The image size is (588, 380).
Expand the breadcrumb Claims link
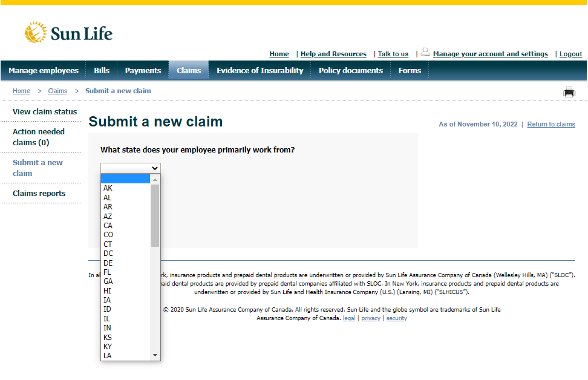57,91
